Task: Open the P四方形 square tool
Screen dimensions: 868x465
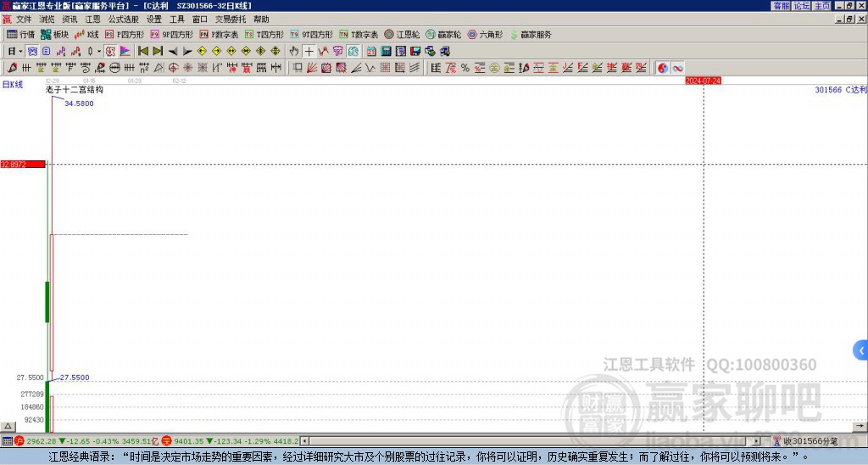Action: pyautogui.click(x=125, y=34)
